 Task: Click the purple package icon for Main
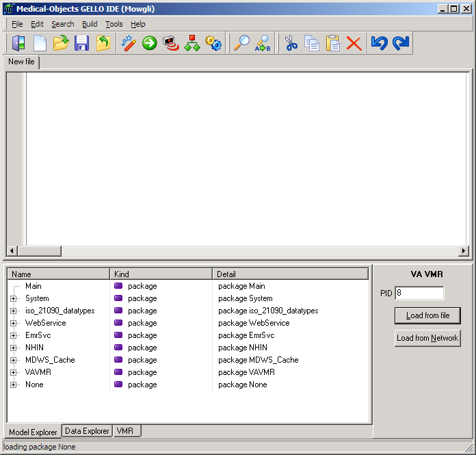[x=118, y=286]
